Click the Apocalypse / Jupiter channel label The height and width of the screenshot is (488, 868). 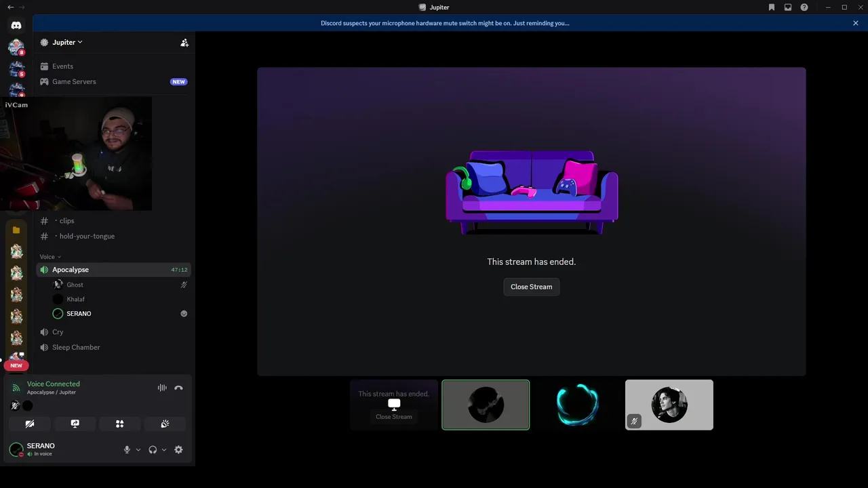pyautogui.click(x=52, y=392)
